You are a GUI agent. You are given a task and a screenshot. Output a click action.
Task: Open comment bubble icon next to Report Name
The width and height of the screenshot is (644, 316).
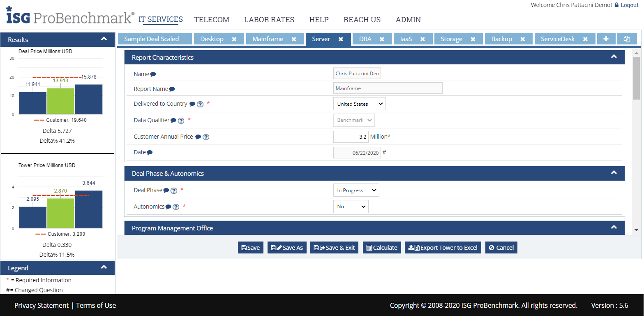[172, 89]
